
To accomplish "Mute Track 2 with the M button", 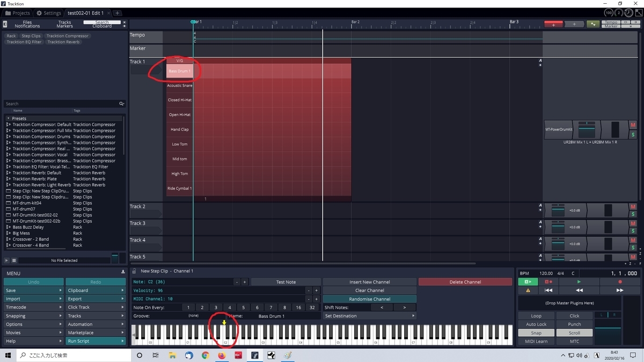I will [x=633, y=206].
